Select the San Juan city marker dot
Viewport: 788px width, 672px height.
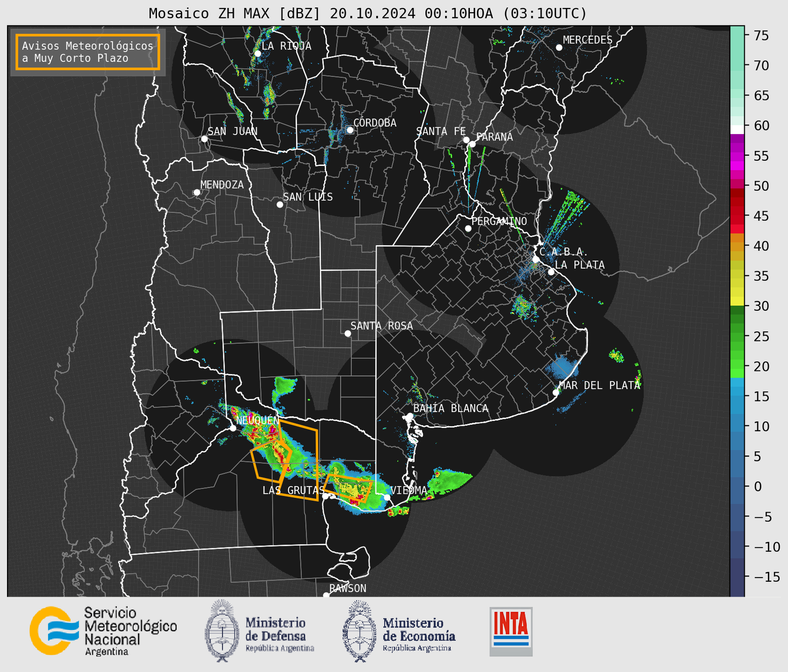click(x=204, y=139)
